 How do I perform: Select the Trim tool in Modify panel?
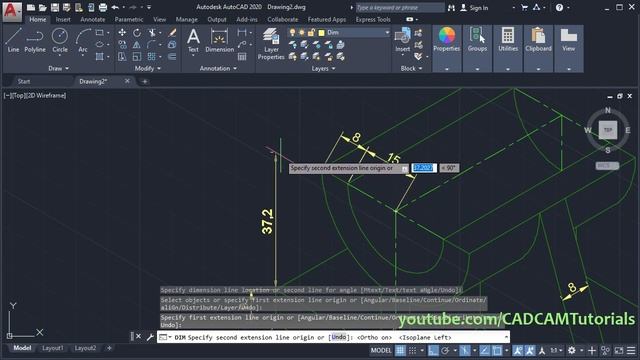[152, 33]
